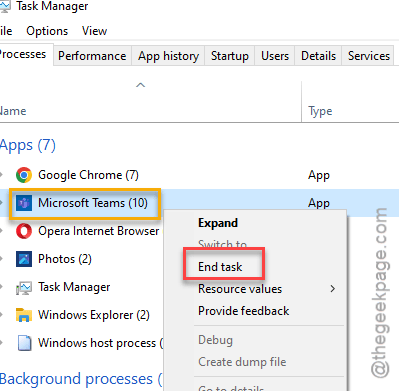This screenshot has height=391, width=399.
Task: Select the Windows Explorer folder icon
Action: pyautogui.click(x=24, y=315)
